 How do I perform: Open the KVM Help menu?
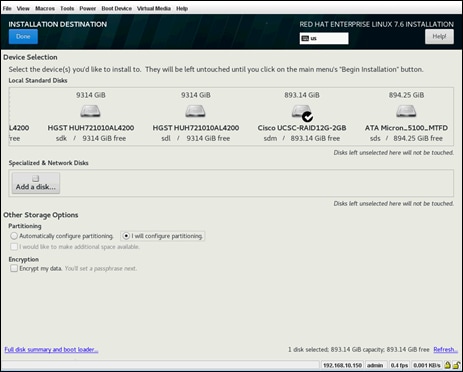(x=182, y=8)
